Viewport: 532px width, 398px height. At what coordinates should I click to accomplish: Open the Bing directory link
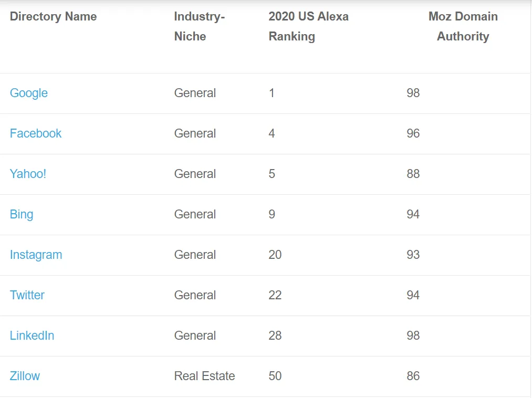(x=22, y=214)
